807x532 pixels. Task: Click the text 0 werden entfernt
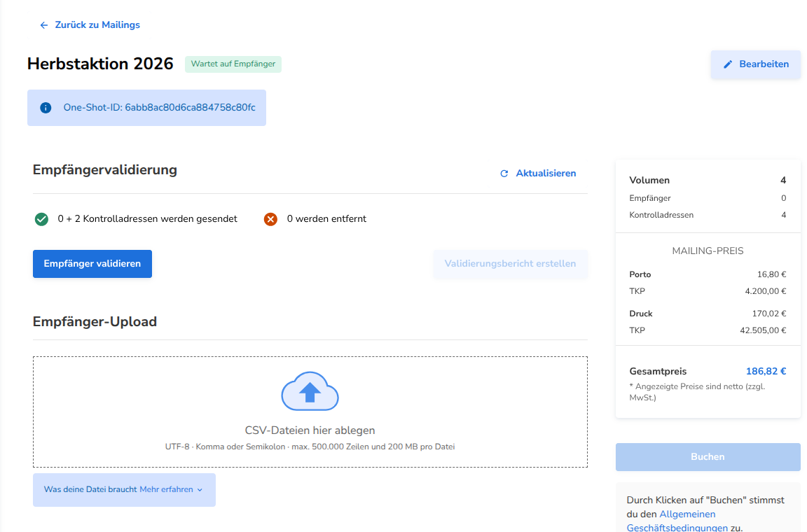(x=327, y=219)
